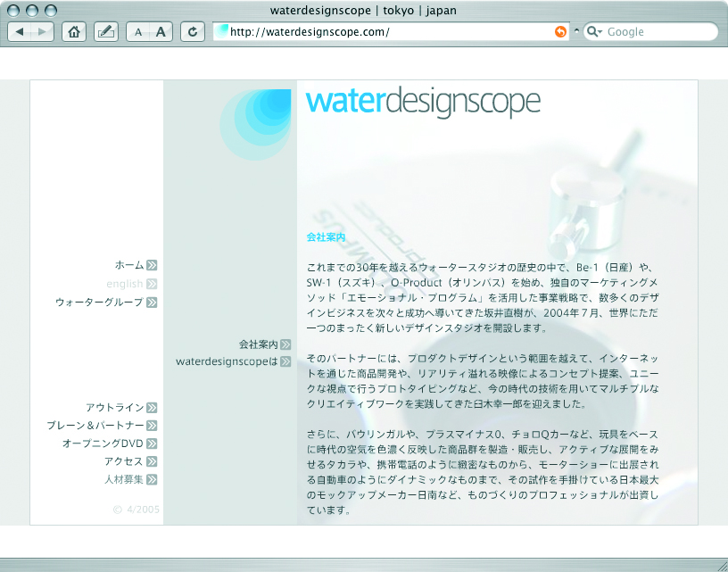
Task: Switch to english version link
Action: (124, 284)
